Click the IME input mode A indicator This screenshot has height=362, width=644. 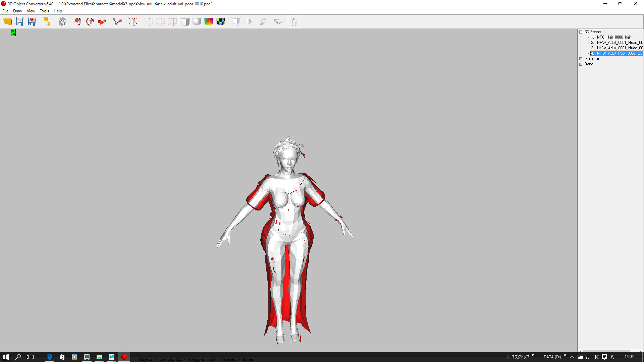(612, 357)
